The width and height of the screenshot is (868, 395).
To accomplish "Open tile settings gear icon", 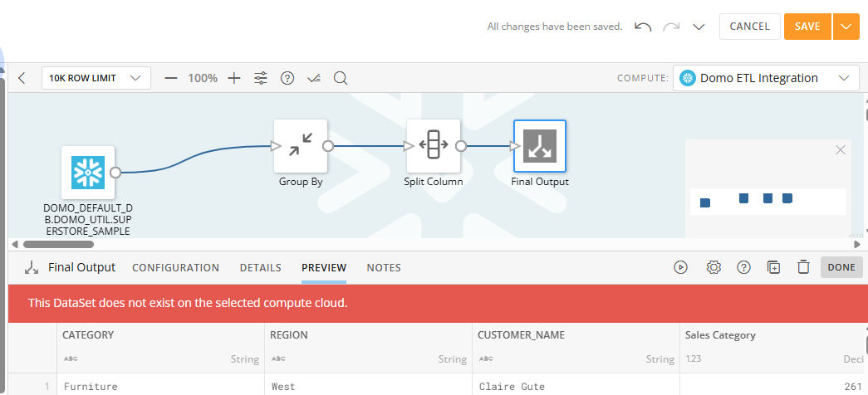I will pyautogui.click(x=714, y=267).
